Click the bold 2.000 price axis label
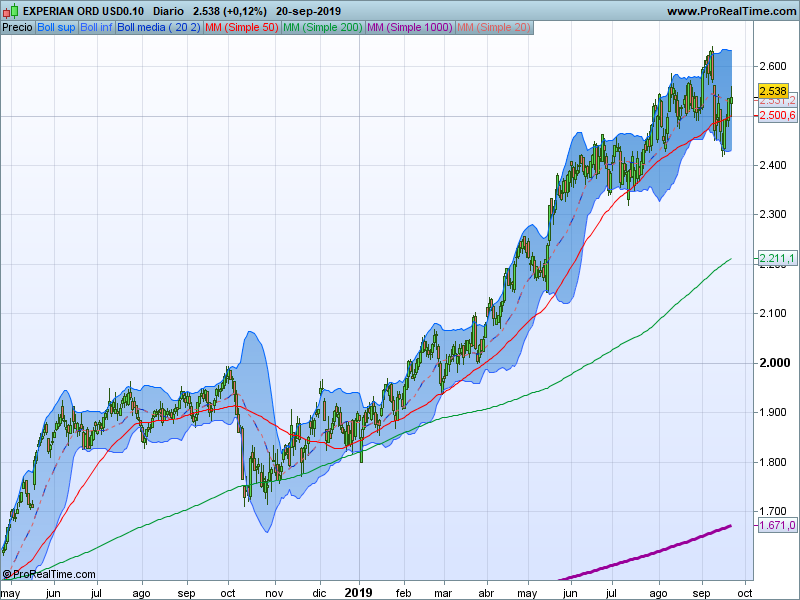This screenshot has height=600, width=800. (x=774, y=363)
